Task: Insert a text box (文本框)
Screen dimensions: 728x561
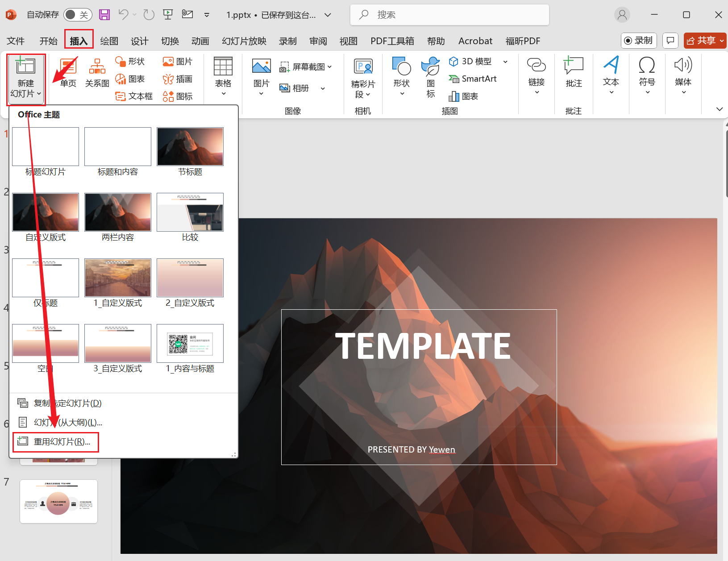Action: tap(134, 96)
